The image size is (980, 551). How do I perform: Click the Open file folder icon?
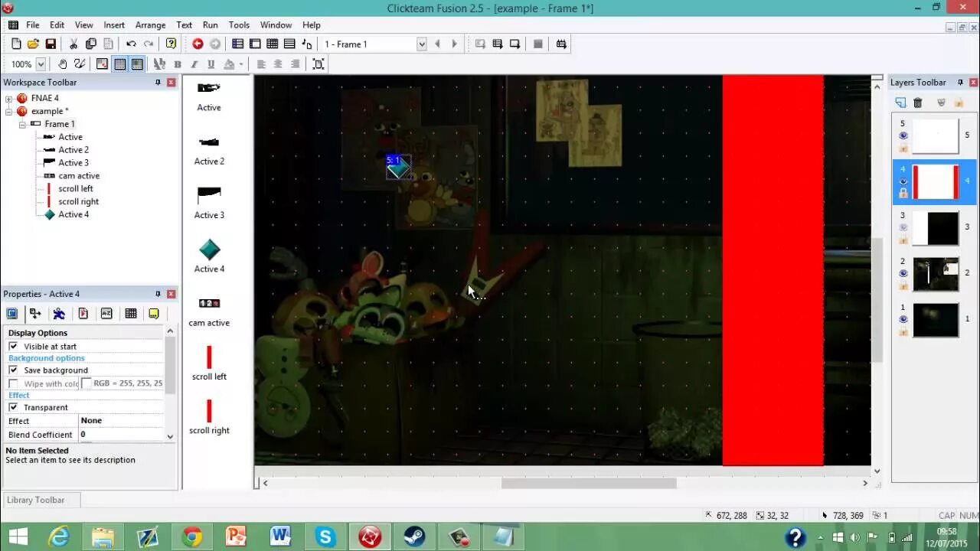tap(33, 44)
